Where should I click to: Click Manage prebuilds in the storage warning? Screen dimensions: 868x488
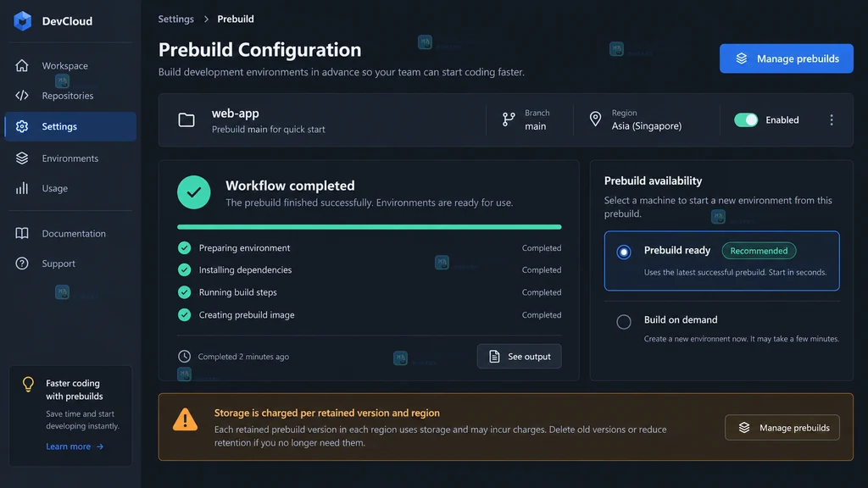click(x=782, y=428)
